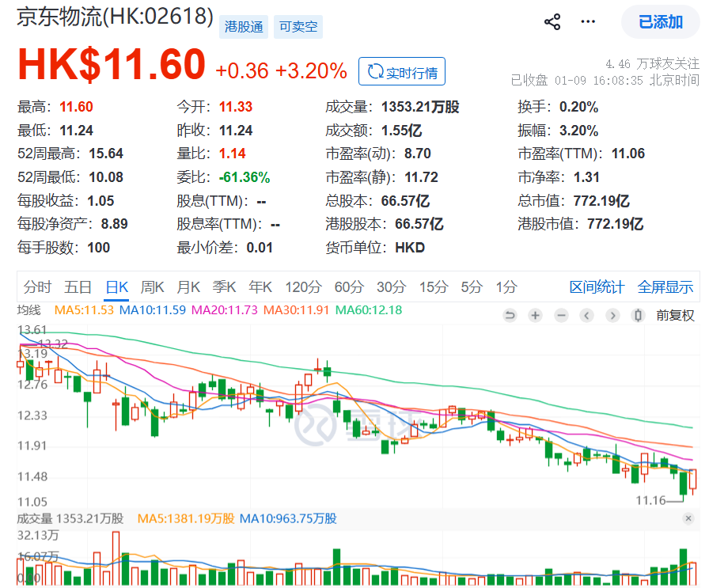Click the volume MA10:963.75万股 label
The width and height of the screenshot is (709, 588).
288,518
